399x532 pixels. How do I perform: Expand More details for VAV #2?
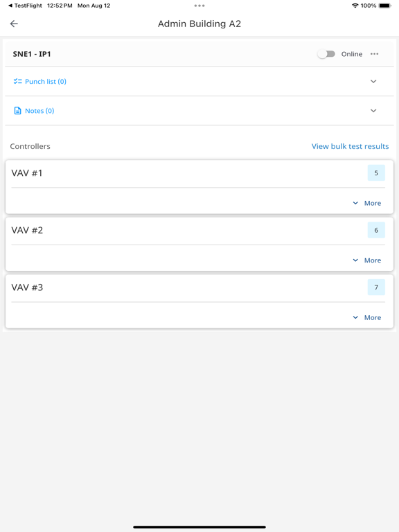coord(367,260)
